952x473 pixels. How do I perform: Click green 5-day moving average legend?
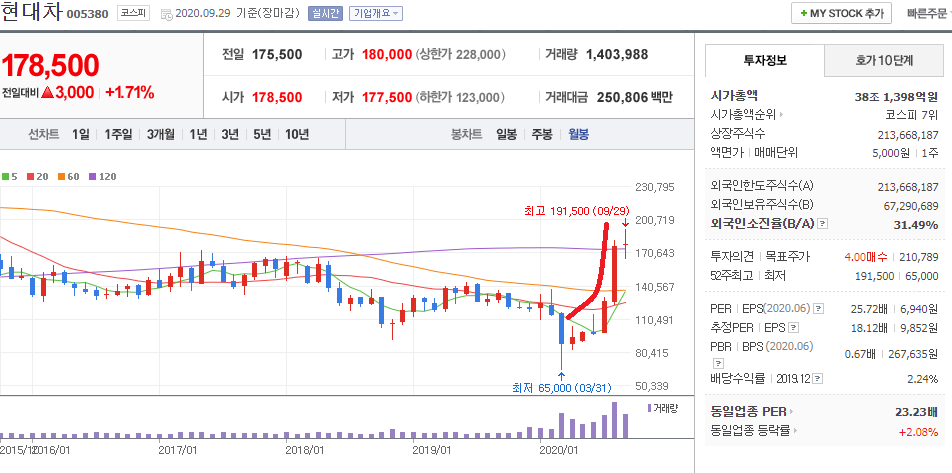(9, 177)
